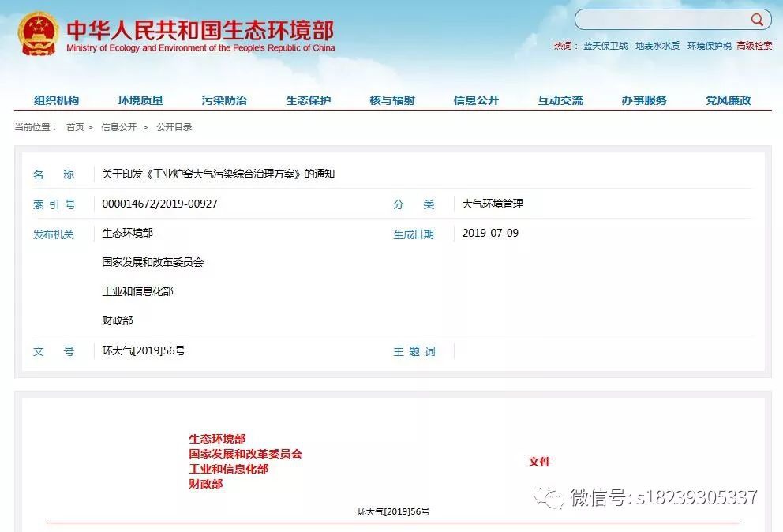Select issuing agency 生态环境部 in info table
The width and height of the screenshot is (783, 532).
[x=127, y=234]
